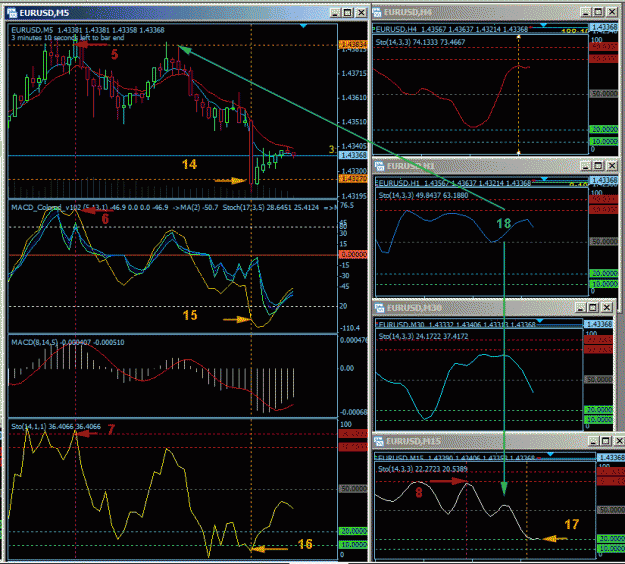
Task: Click the Sto(14,3,3) 74.1333 73.4667 label
Action: tap(420, 42)
